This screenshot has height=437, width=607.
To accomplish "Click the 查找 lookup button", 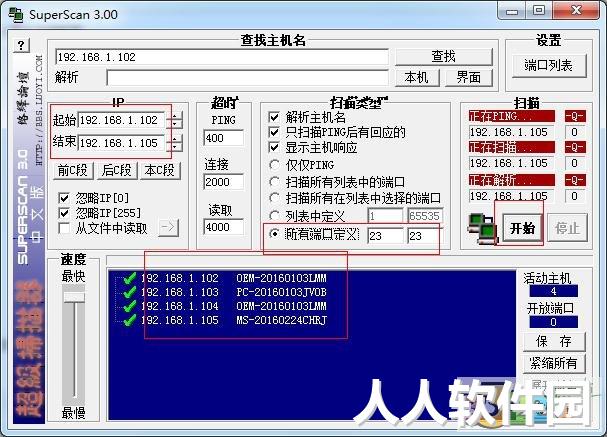I will (444, 57).
